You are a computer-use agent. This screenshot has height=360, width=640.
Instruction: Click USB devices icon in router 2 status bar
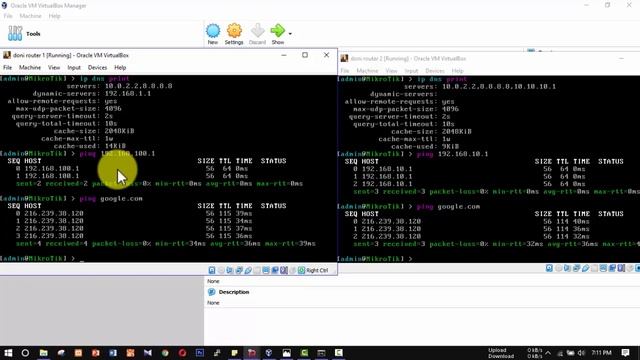[585, 268]
